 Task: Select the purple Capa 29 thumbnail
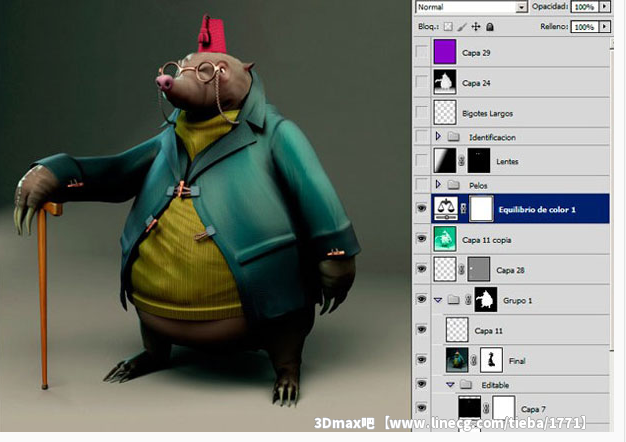tap(445, 52)
